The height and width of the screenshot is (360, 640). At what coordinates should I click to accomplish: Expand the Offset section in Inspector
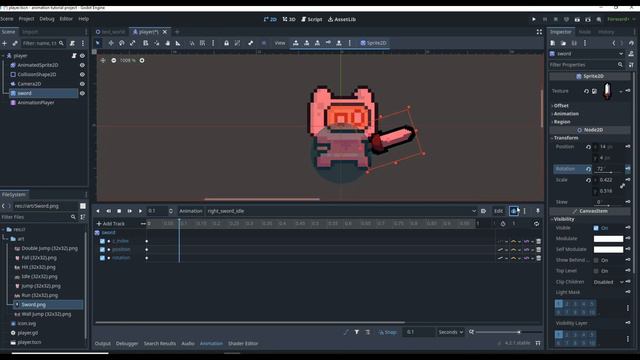[x=561, y=106]
